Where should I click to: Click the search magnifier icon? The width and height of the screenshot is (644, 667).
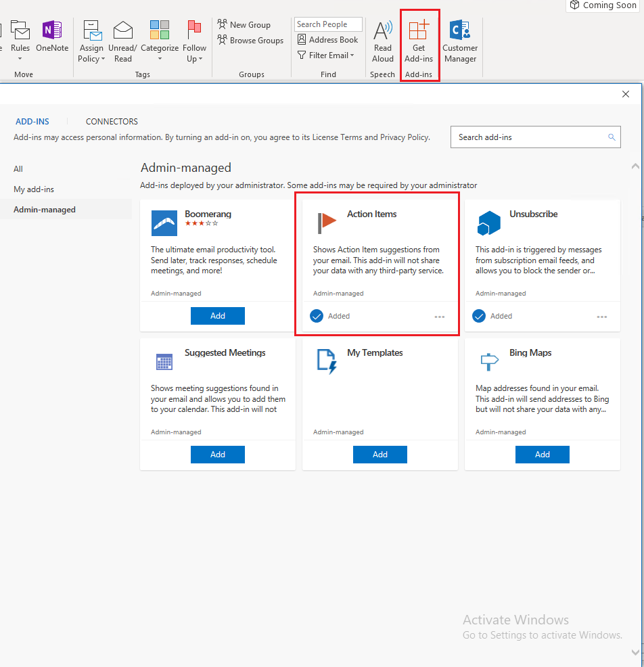coord(612,137)
